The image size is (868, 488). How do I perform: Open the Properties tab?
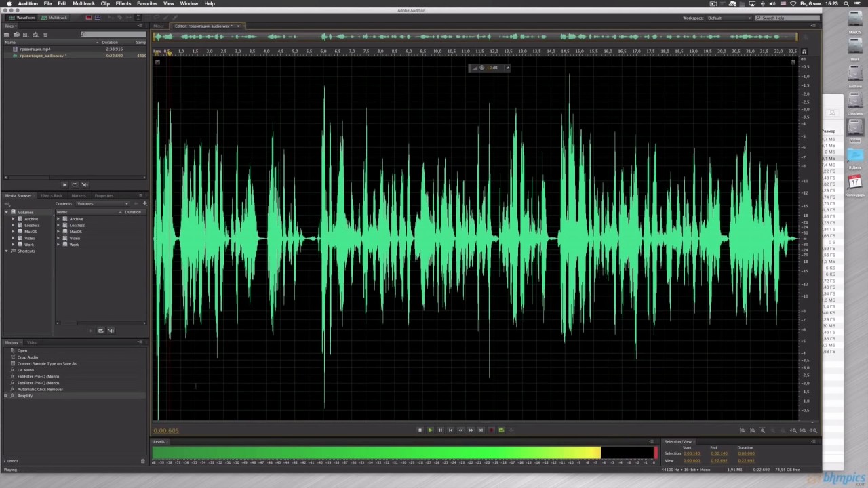104,195
